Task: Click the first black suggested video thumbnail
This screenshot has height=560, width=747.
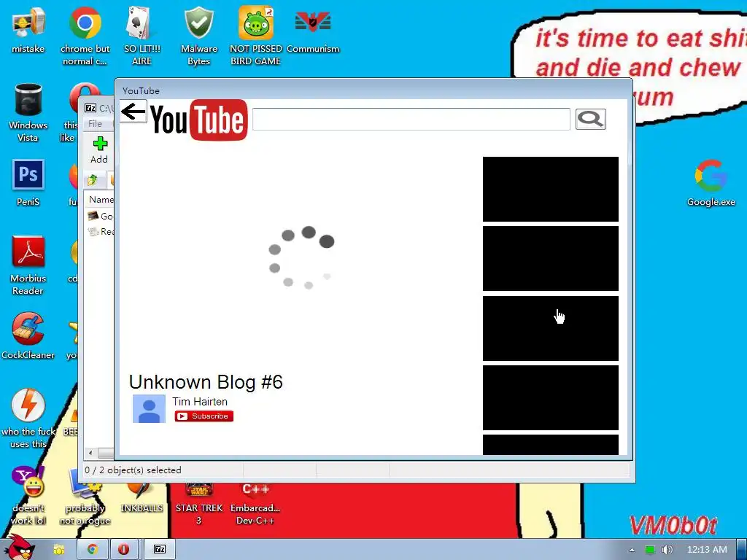Action: pos(551,189)
